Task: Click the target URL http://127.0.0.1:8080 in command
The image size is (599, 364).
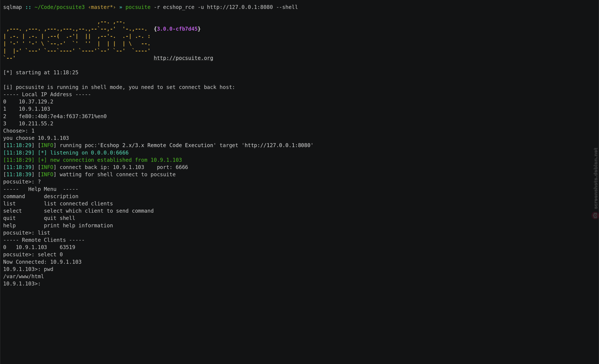Action: [240, 7]
